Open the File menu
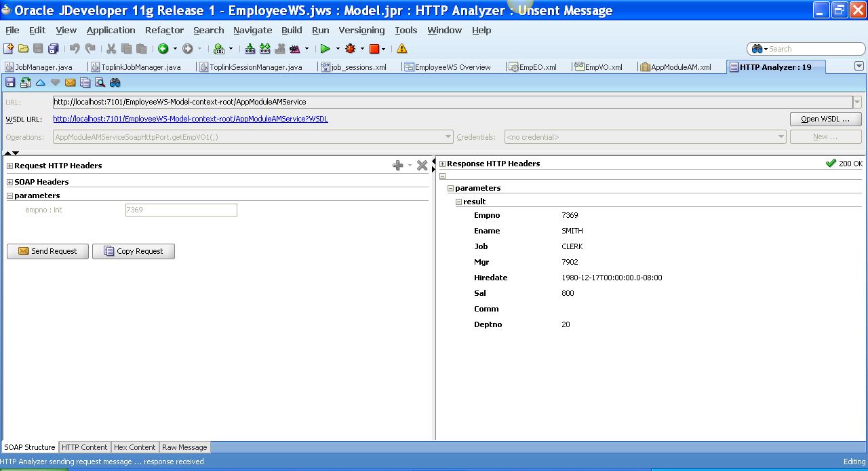 pyautogui.click(x=12, y=30)
